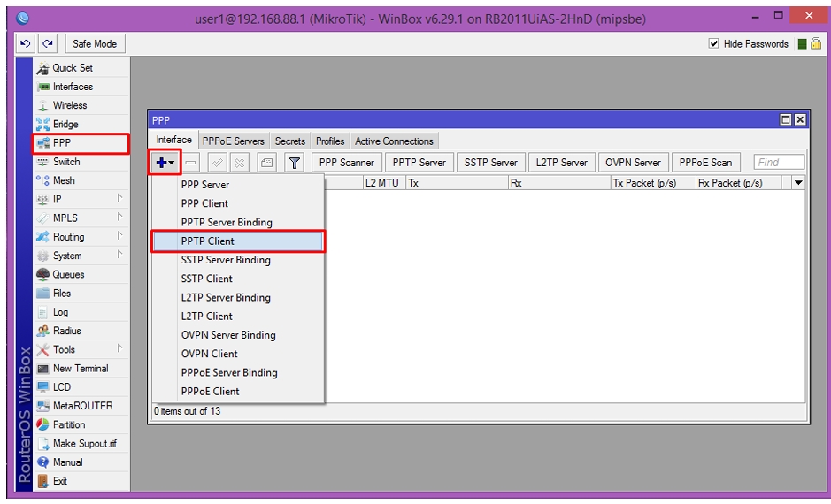This screenshot has height=504, width=831.
Task: Open the Switch menu
Action: coord(81,162)
